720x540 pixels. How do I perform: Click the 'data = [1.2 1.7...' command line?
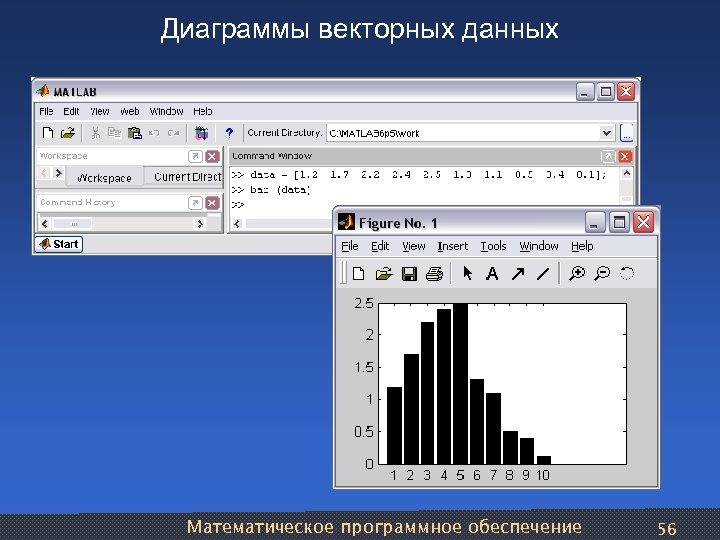tap(428, 175)
